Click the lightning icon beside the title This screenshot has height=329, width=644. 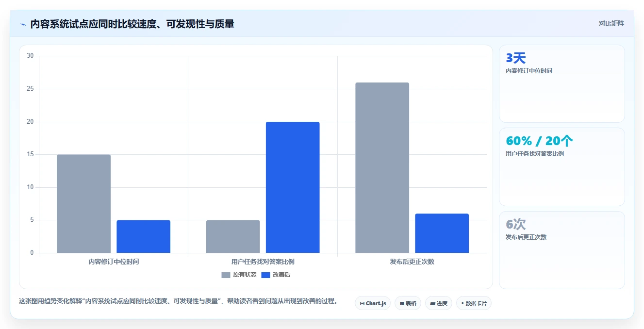click(x=23, y=24)
